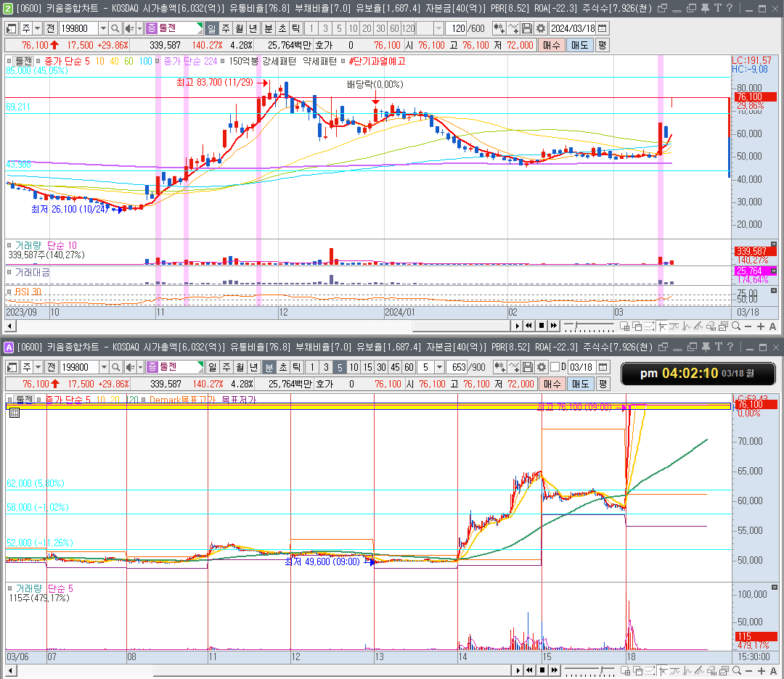The image size is (784, 679).
Task: Check the D checkbox in bottom chart toolbar
Action: (x=555, y=367)
